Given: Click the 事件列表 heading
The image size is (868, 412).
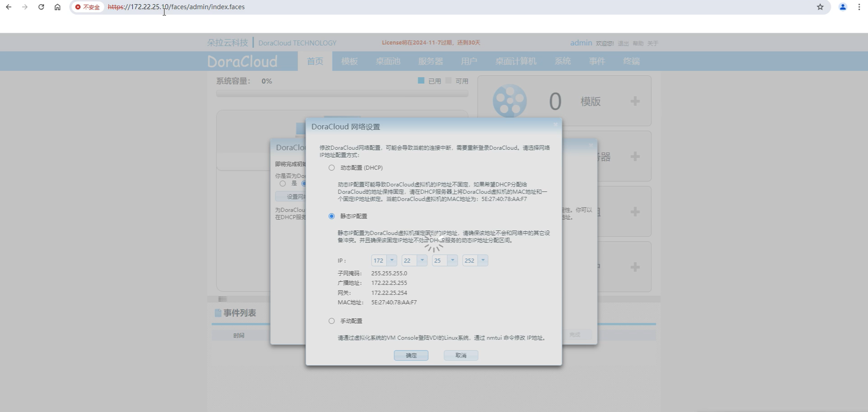Looking at the screenshot, I should 240,313.
